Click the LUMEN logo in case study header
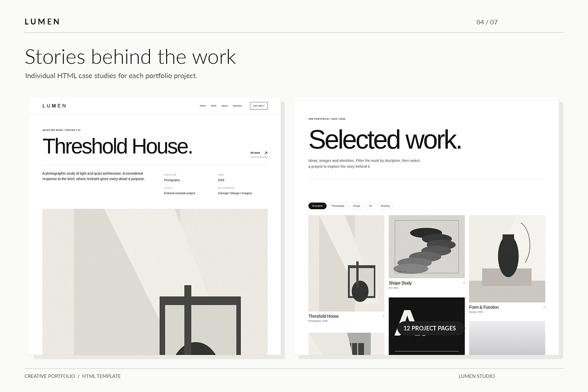The image size is (588, 392). (x=54, y=106)
